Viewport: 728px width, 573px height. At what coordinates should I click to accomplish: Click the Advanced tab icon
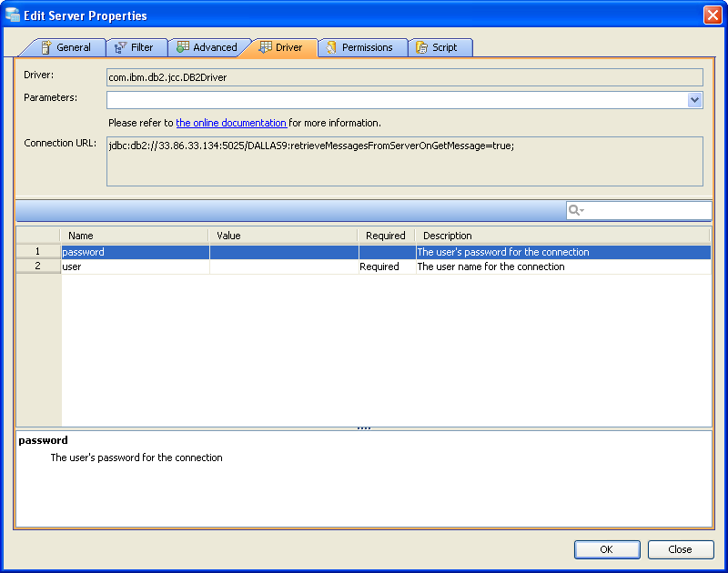pyautogui.click(x=183, y=47)
